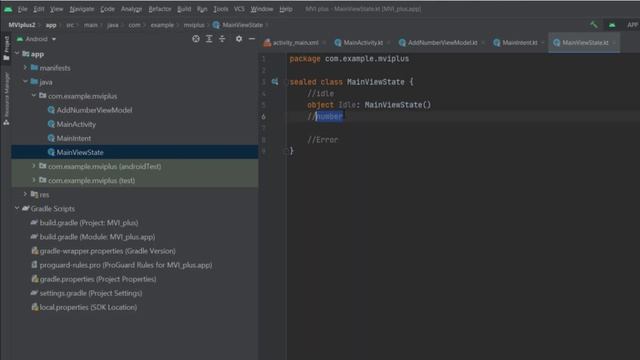Collapse the java folder
The image size is (640, 360).
pyautogui.click(x=25, y=82)
